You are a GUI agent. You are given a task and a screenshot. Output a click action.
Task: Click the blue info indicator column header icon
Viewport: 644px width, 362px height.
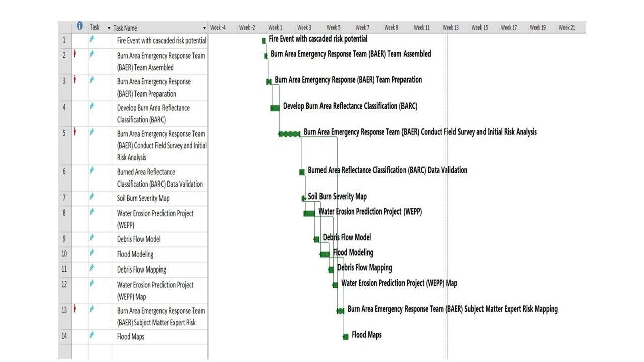79,26
